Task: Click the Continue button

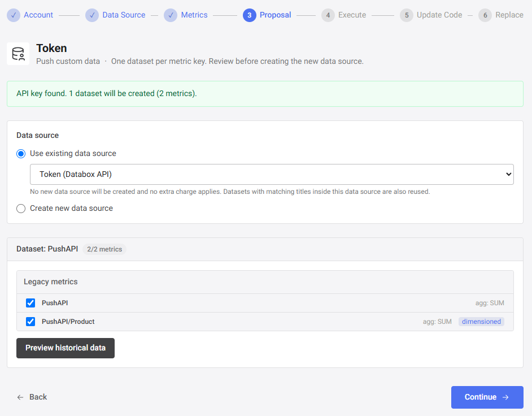Action: pos(487,397)
